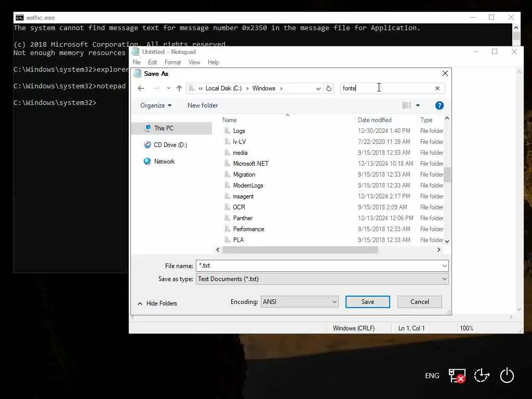Click the change view icon
Screen dimensions: 532x399
[x=406, y=105]
